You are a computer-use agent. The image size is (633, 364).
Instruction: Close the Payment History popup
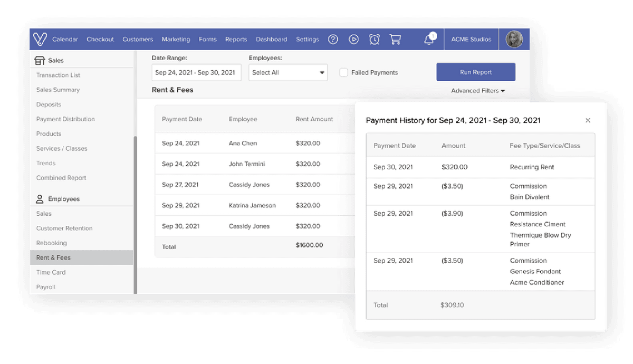(588, 120)
